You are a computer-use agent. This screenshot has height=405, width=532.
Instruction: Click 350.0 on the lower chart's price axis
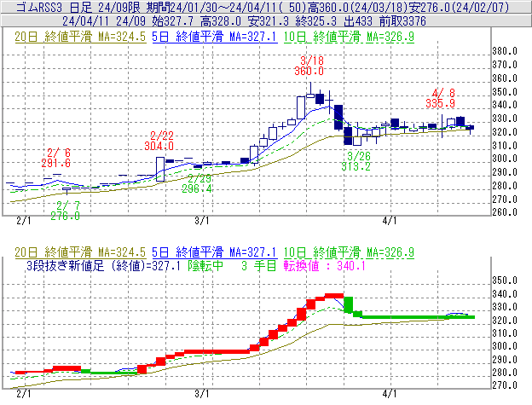[x=505, y=281]
